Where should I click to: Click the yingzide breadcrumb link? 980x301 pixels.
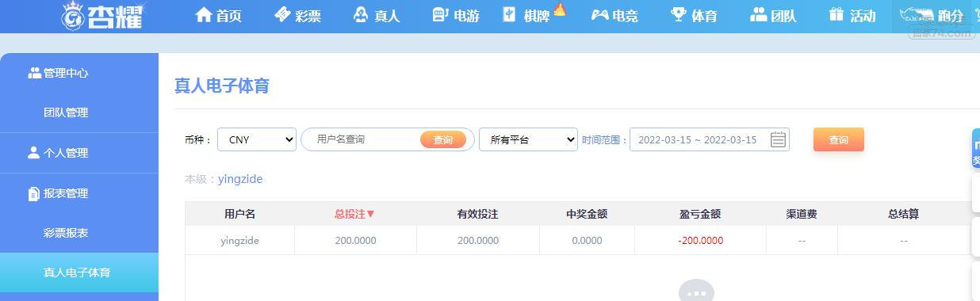240,179
